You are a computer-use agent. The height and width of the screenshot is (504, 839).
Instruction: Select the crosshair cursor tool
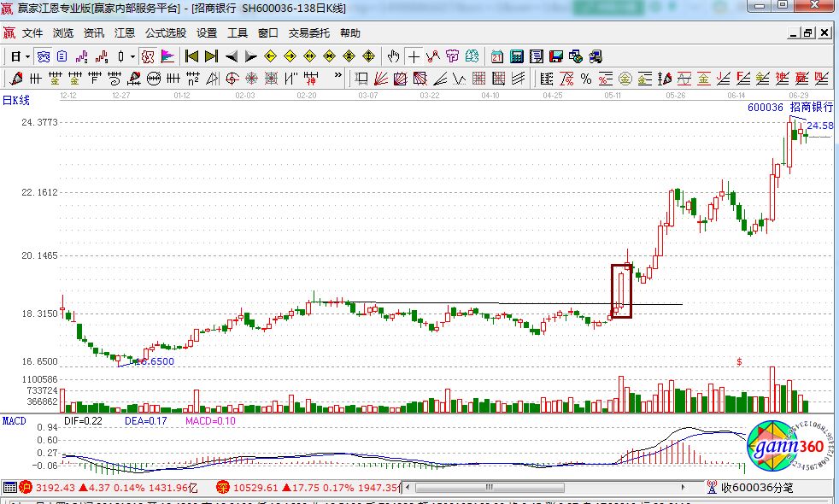pos(414,57)
